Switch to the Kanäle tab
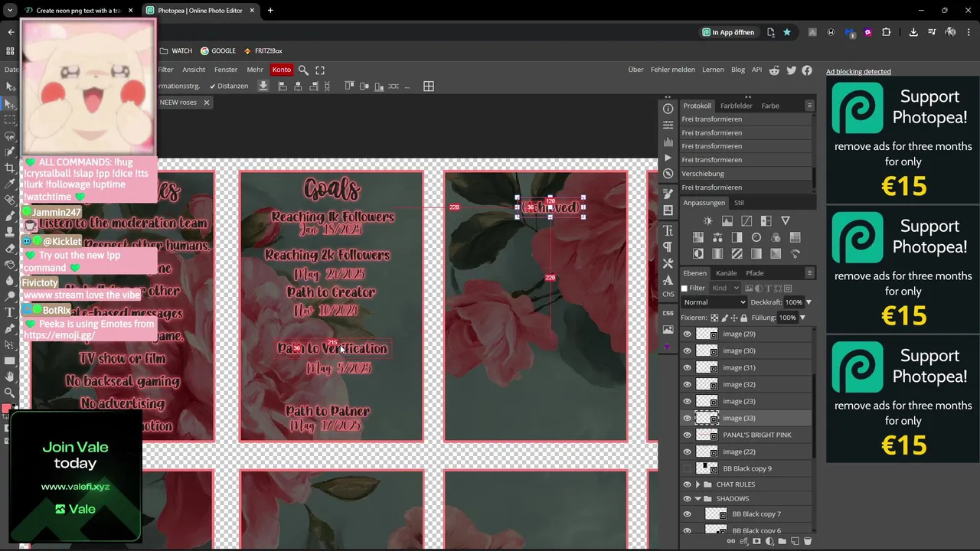 pos(726,273)
